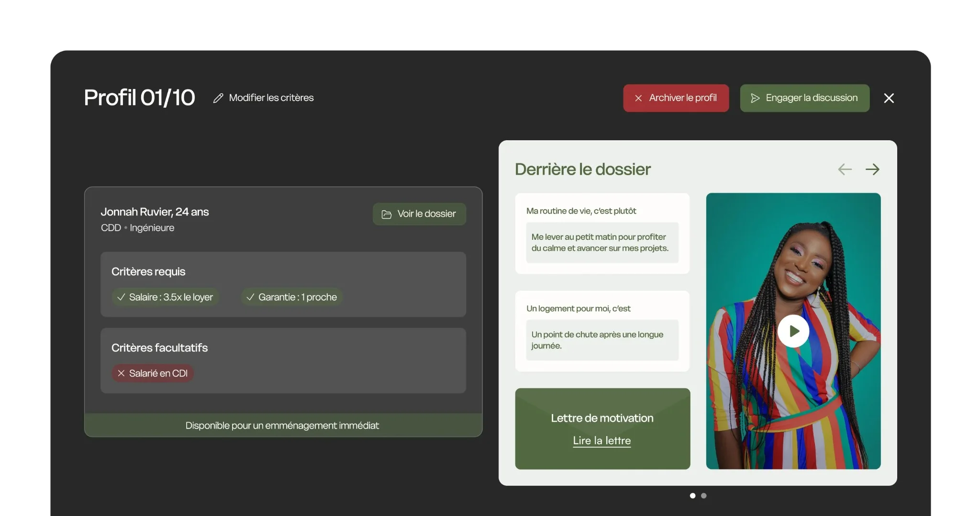Go to previous slide with left arrow
This screenshot has width=980, height=516.
pos(845,169)
